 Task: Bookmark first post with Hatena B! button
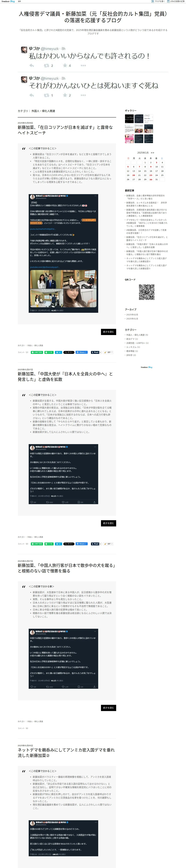[58, 352]
